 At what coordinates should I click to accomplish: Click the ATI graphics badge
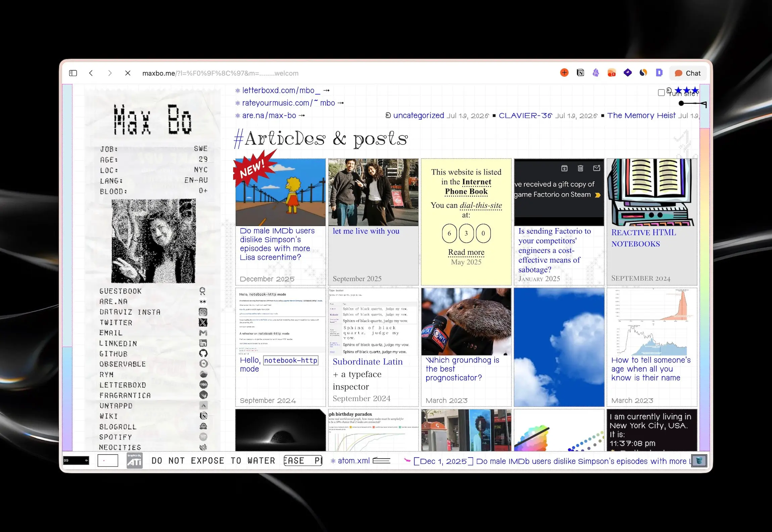click(135, 461)
